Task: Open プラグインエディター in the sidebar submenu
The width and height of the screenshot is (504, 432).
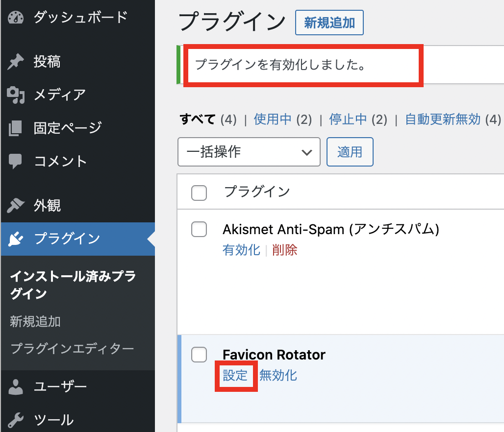Action: tap(72, 349)
